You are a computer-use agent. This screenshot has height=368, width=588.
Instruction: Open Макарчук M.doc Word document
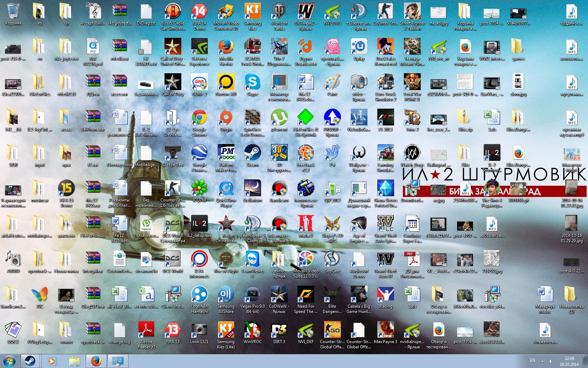point(545,300)
